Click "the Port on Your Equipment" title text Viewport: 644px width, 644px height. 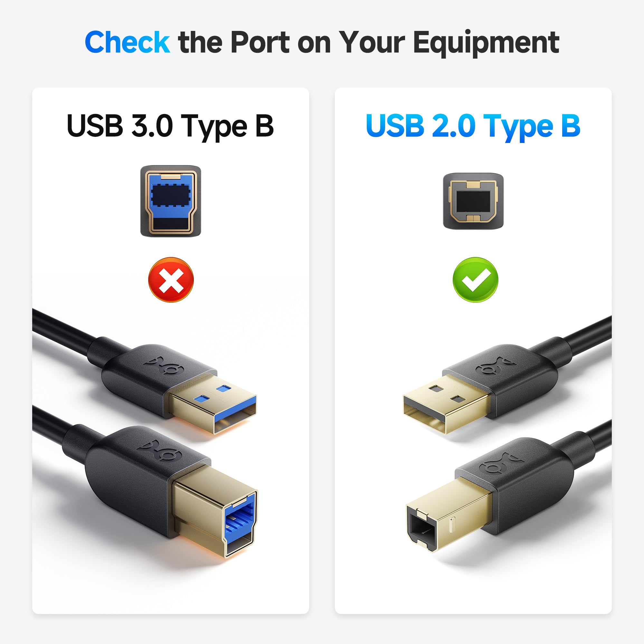[x=369, y=43]
